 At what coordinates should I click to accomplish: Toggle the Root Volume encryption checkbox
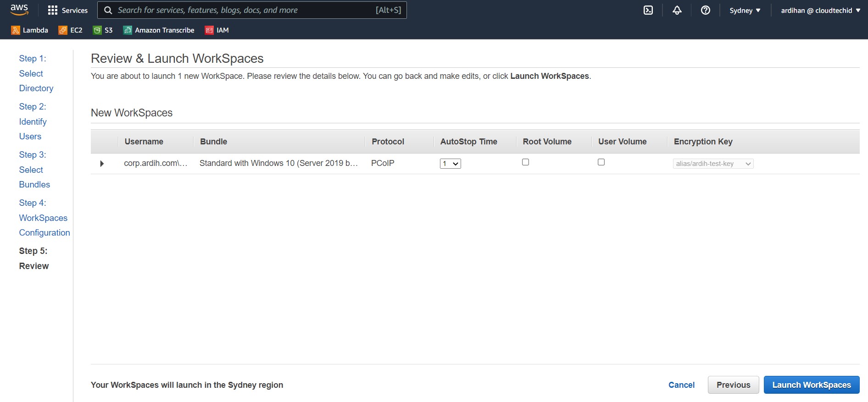click(526, 162)
